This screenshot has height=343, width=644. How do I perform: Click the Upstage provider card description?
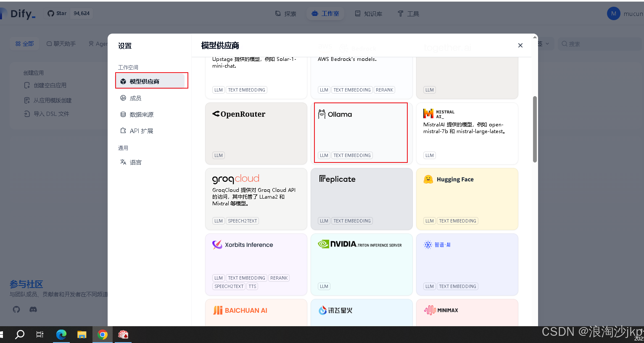click(x=254, y=63)
